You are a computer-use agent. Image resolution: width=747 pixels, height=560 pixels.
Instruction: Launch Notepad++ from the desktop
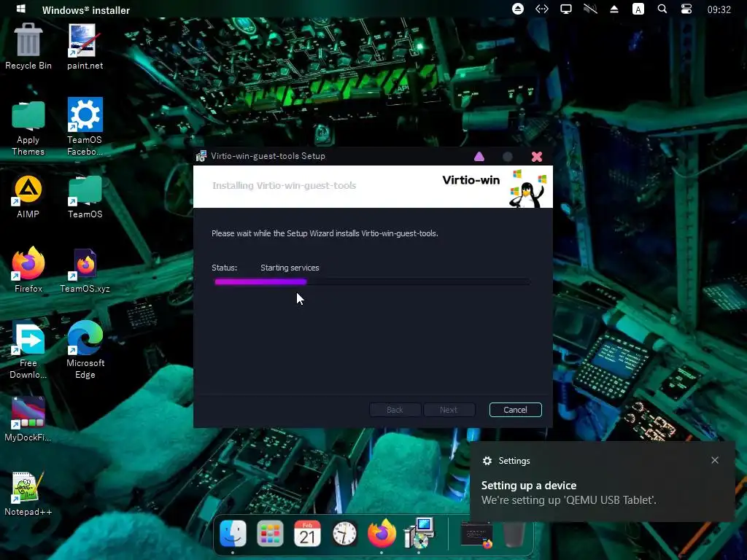[28, 494]
